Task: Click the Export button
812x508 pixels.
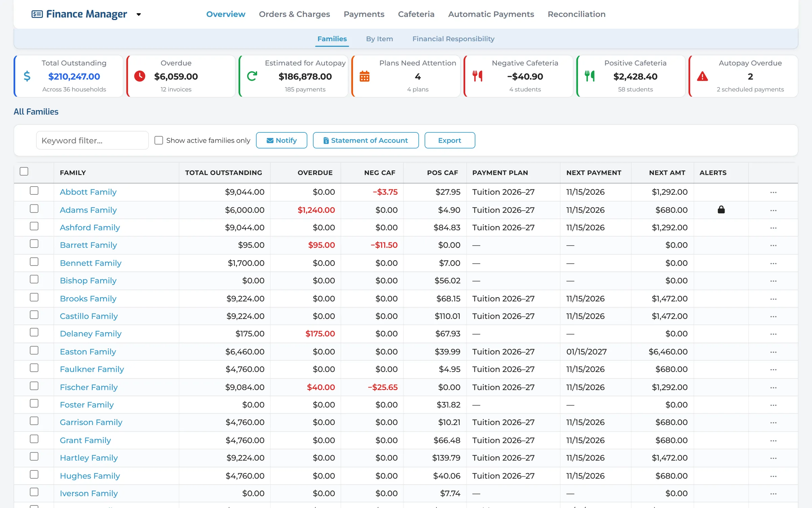Action: click(450, 140)
